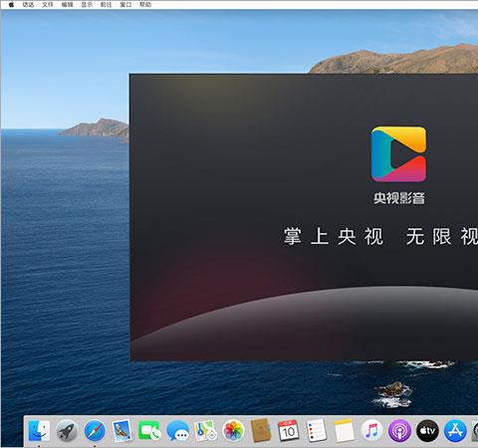Open the Apple menu
The image size is (478, 448).
pyautogui.click(x=11, y=5)
